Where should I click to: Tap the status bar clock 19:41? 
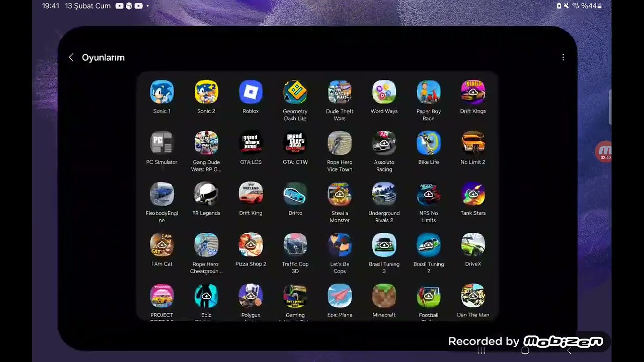click(x=51, y=6)
